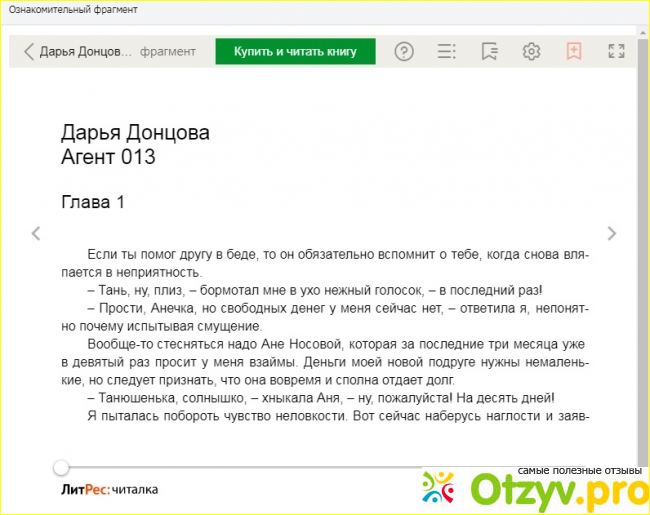
Task: Turn to the next page arrow
Action: tap(612, 234)
